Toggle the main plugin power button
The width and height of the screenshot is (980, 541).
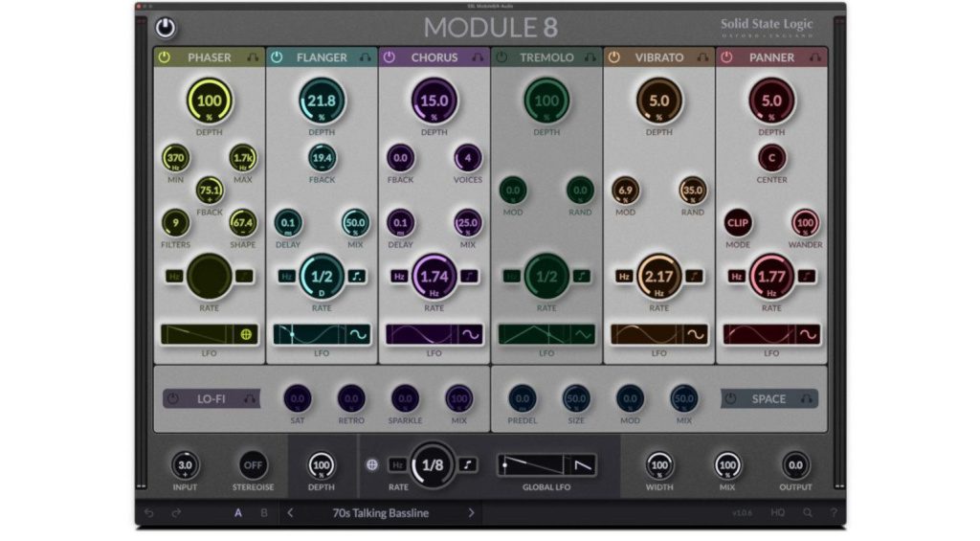[166, 28]
